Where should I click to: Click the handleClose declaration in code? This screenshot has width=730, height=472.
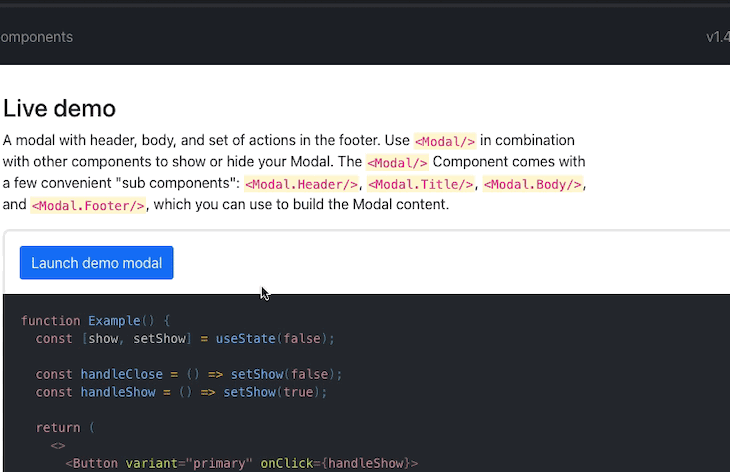click(x=122, y=374)
